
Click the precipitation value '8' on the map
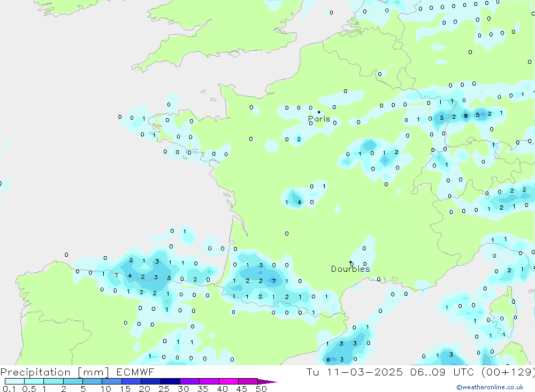coord(466,116)
